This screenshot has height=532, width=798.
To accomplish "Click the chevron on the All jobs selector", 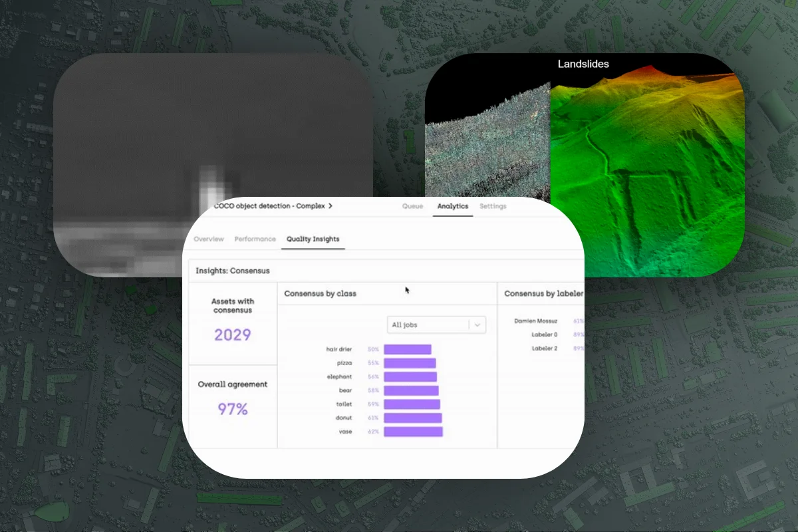I will coord(477,325).
